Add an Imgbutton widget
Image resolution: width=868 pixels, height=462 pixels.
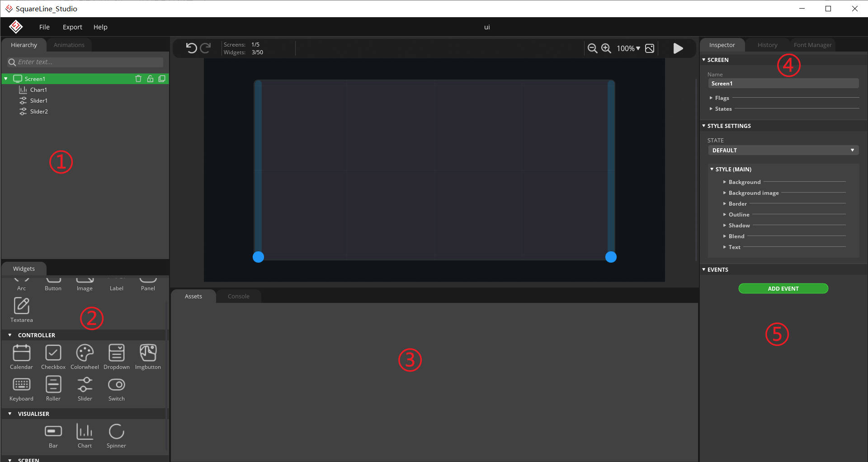(x=148, y=357)
